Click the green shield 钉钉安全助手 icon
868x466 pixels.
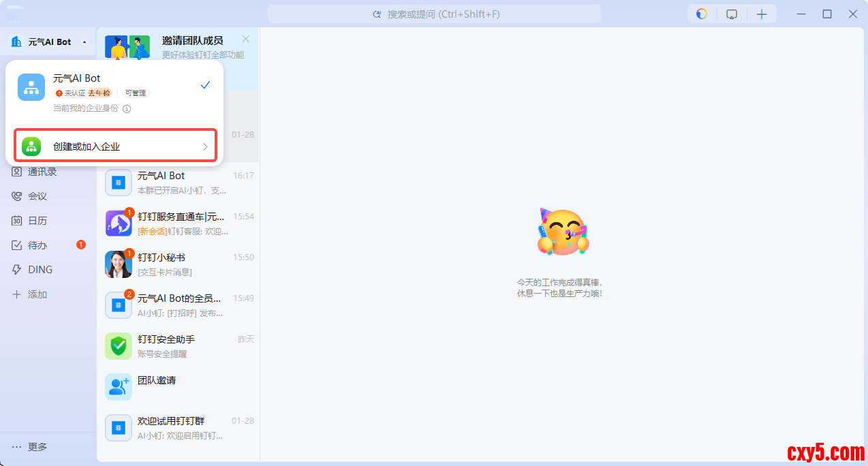pyautogui.click(x=119, y=346)
